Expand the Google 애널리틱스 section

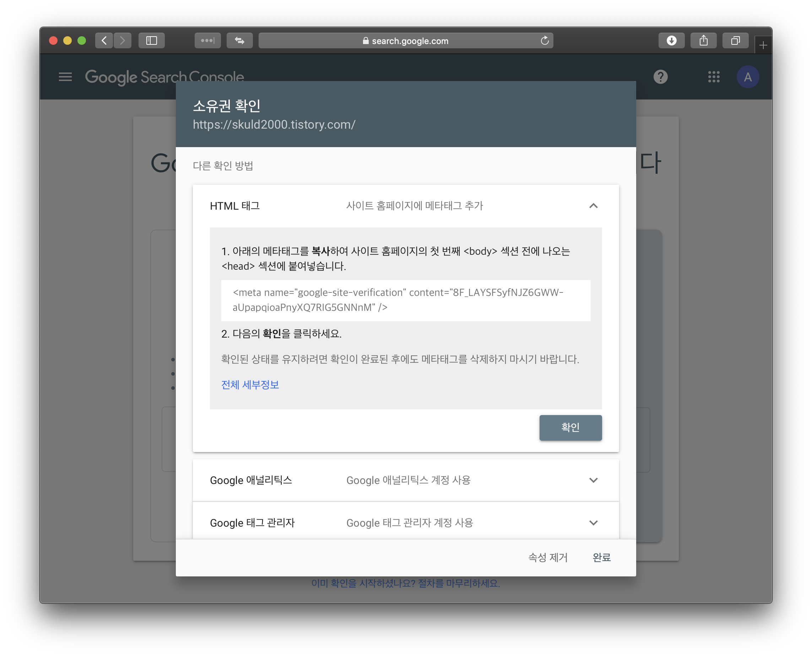point(593,480)
